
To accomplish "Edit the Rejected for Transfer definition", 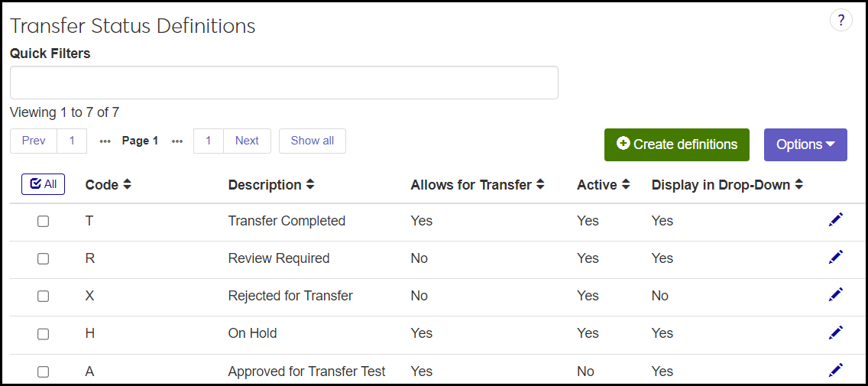I will tap(836, 295).
